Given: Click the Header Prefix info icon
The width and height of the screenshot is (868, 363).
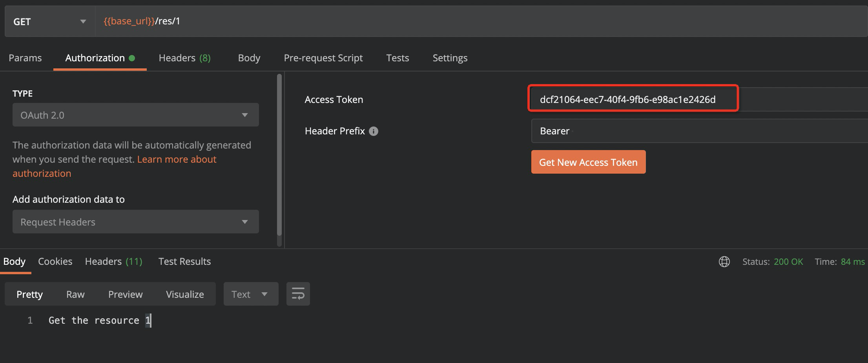Looking at the screenshot, I should coord(374,131).
